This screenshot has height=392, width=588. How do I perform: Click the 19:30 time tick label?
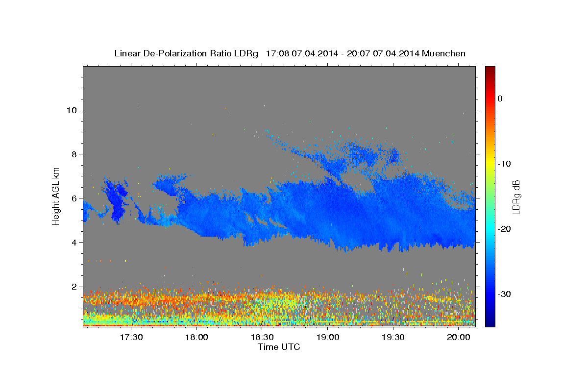393,337
